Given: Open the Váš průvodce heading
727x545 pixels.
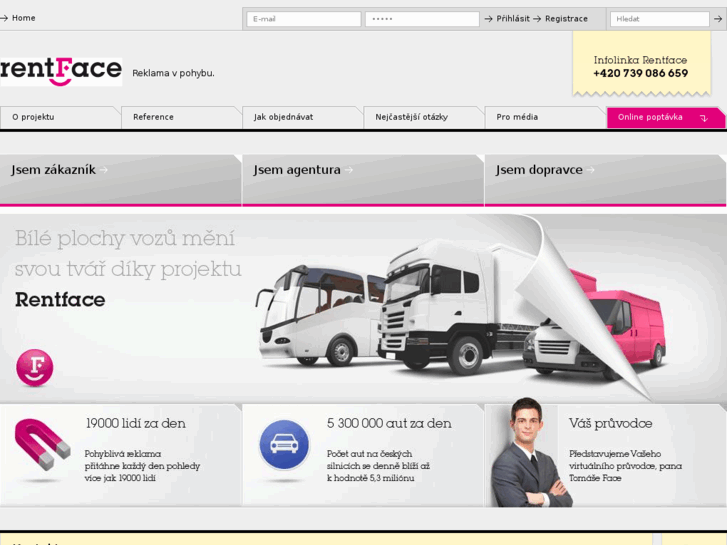Looking at the screenshot, I should (x=611, y=423).
